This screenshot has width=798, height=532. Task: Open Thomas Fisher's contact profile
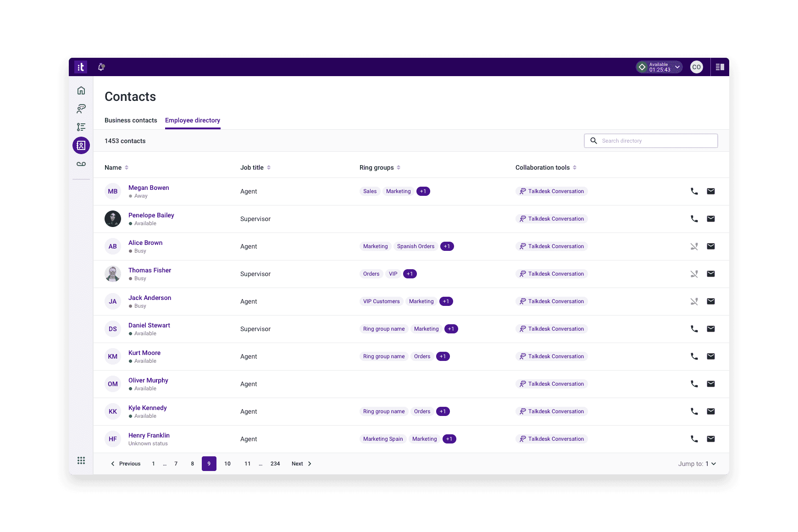150,270
